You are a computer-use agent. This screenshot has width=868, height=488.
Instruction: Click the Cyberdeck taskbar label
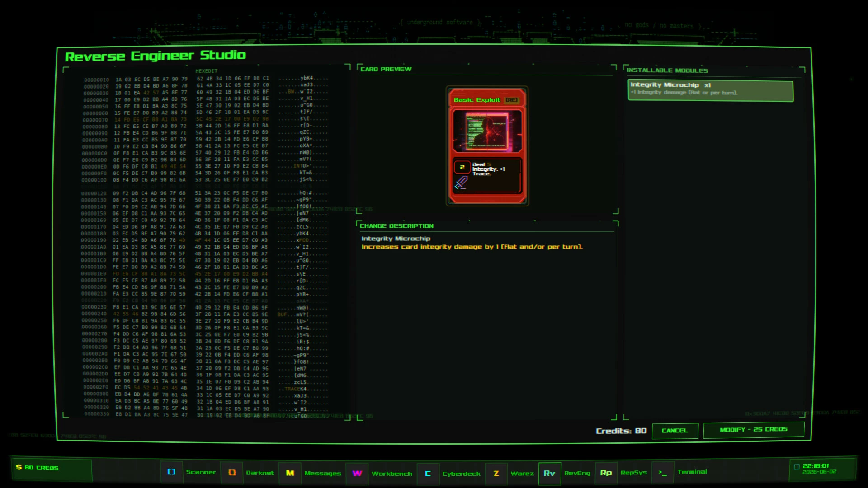[x=462, y=474]
